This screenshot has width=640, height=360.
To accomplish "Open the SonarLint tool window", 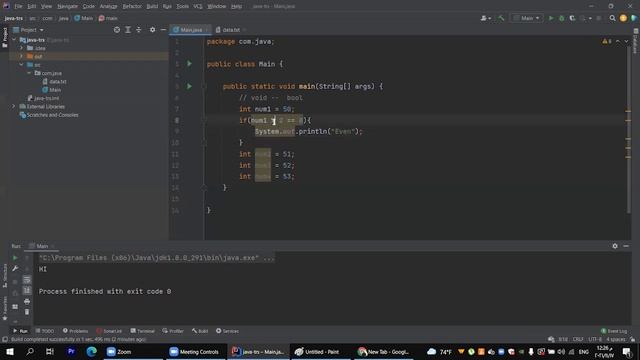I will click(x=109, y=331).
